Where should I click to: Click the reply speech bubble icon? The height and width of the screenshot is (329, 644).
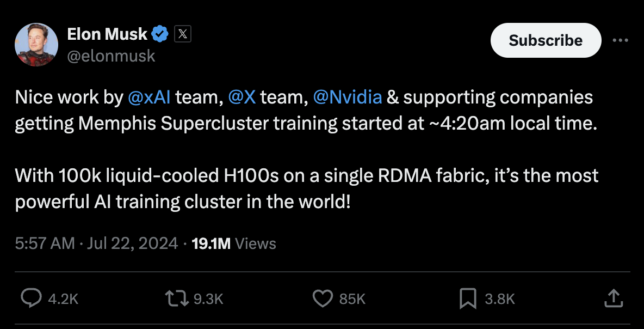click(32, 298)
